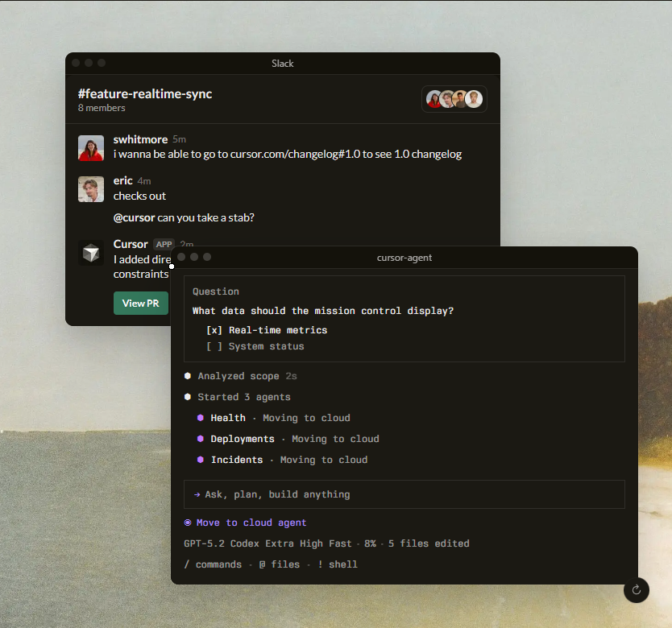Click the 8% context usage indicator
The image size is (672, 628).
pyautogui.click(x=371, y=543)
